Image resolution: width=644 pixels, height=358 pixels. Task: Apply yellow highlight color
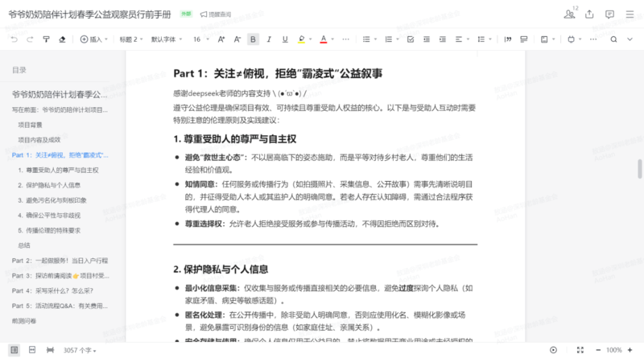coord(301,39)
